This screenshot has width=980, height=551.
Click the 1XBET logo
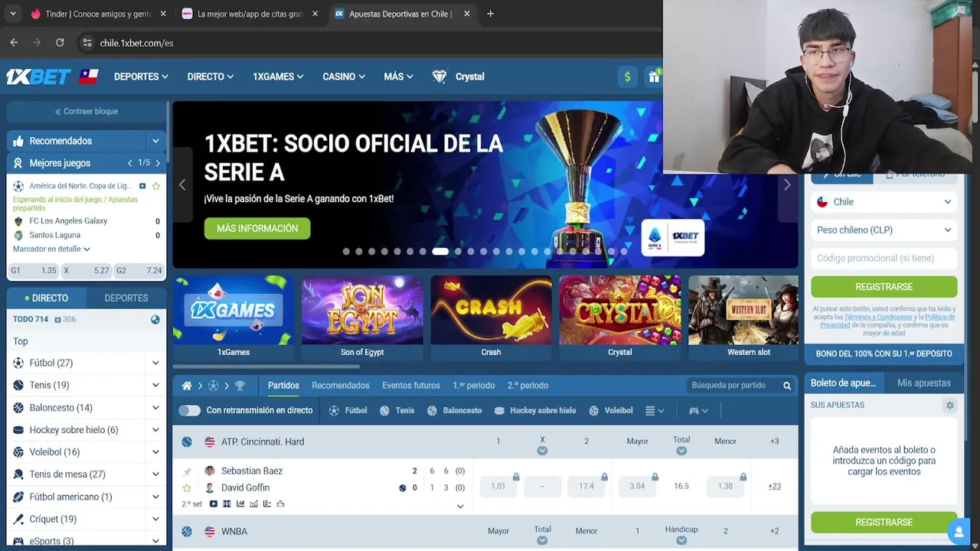click(38, 77)
